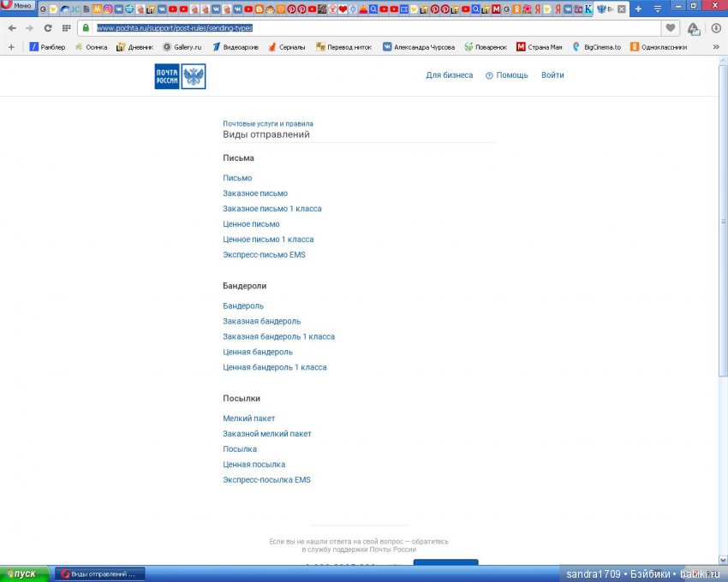Open the Одноклассники bookmark
This screenshot has width=728, height=582.
tap(659, 47)
